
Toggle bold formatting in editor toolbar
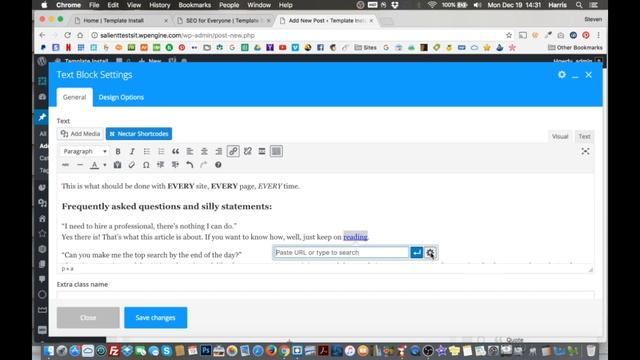pos(118,151)
